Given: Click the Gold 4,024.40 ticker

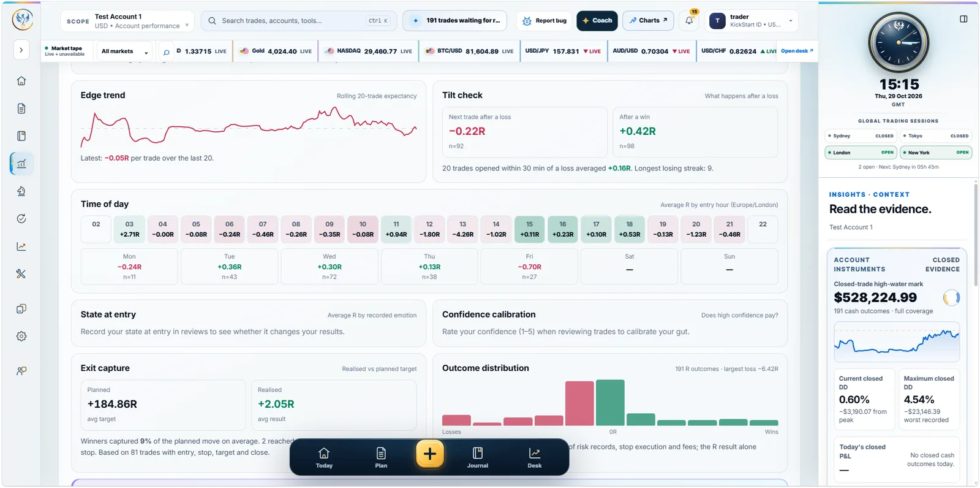Looking at the screenshot, I should tap(276, 51).
